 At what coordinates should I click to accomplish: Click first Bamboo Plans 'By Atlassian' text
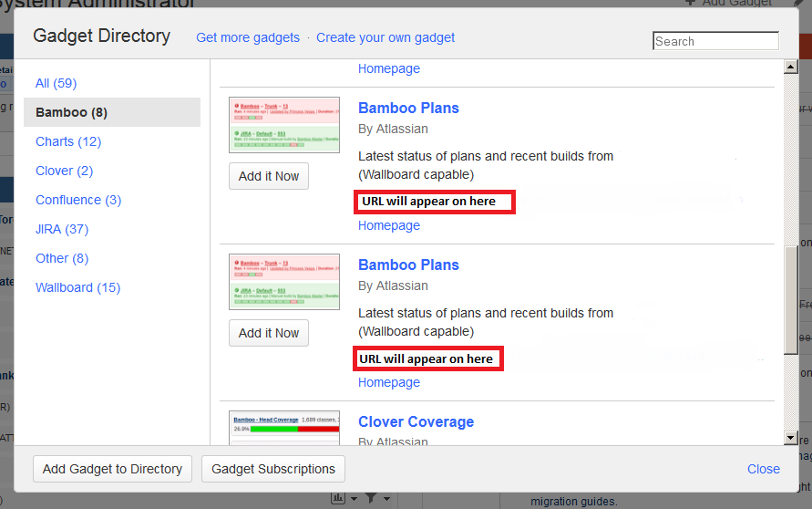(x=393, y=129)
